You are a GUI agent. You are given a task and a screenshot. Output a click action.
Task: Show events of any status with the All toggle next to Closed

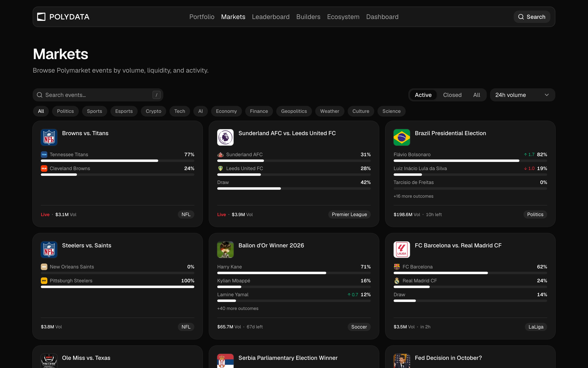pyautogui.click(x=477, y=95)
